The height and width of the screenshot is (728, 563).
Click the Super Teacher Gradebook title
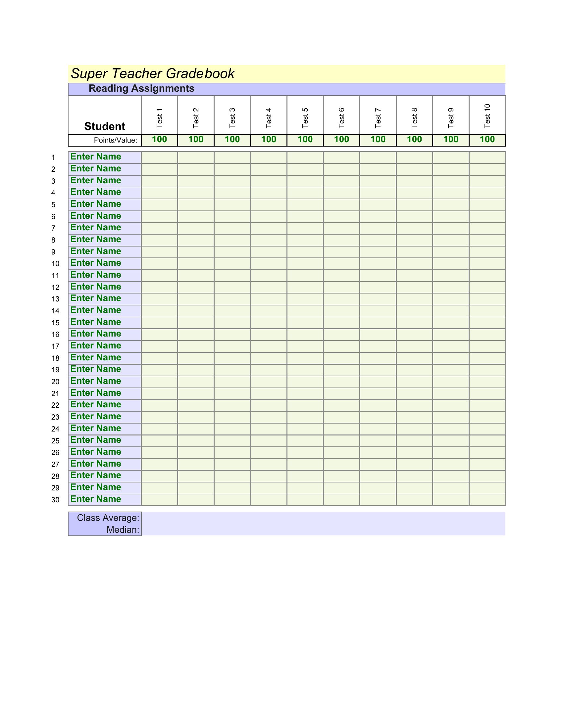point(153,74)
